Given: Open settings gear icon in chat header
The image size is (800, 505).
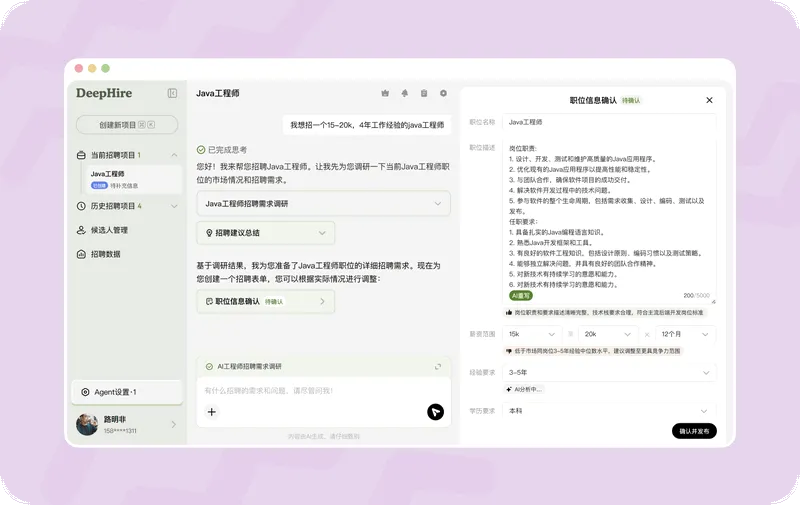Looking at the screenshot, I should click(x=443, y=93).
